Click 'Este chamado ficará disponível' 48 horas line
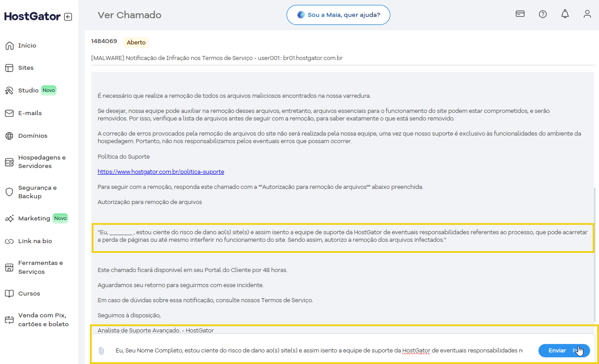Screen dimensions: 599x364 pyautogui.click(x=193, y=270)
